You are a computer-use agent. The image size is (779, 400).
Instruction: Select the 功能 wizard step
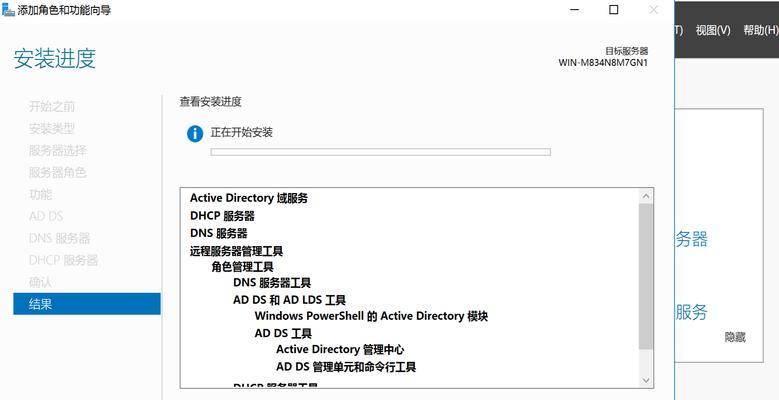(40, 194)
